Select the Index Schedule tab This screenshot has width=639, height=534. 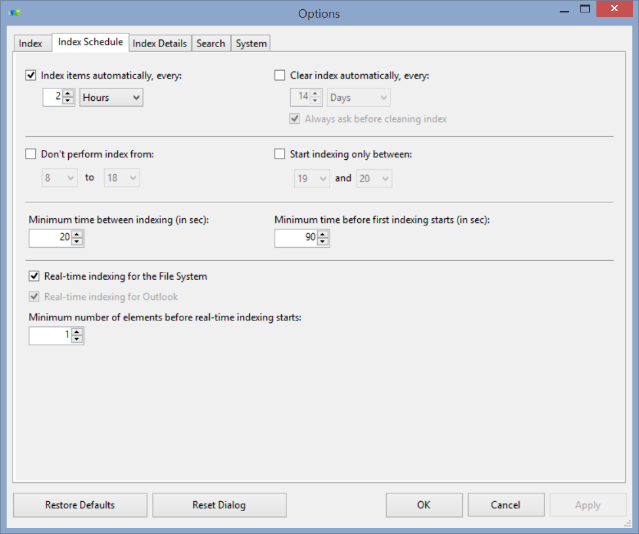coord(90,42)
